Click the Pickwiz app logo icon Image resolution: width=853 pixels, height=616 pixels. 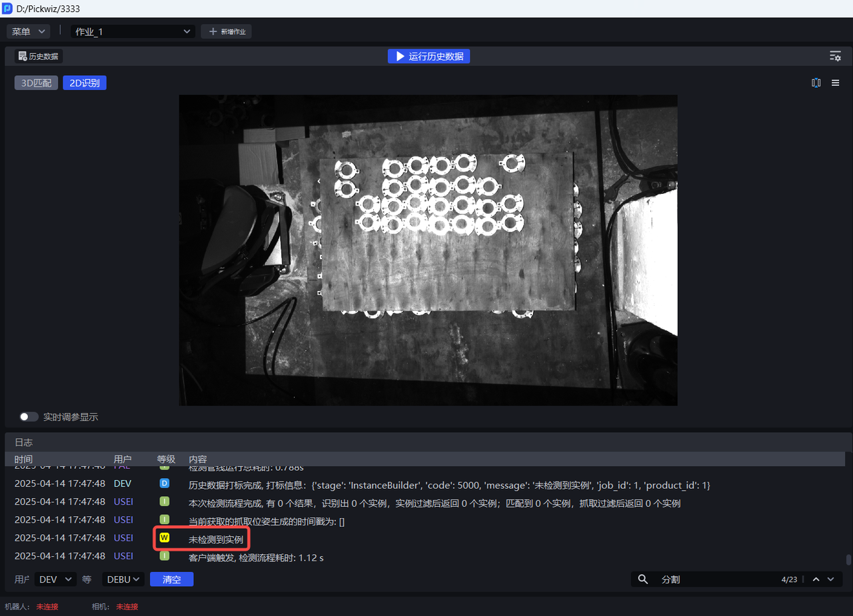point(7,8)
